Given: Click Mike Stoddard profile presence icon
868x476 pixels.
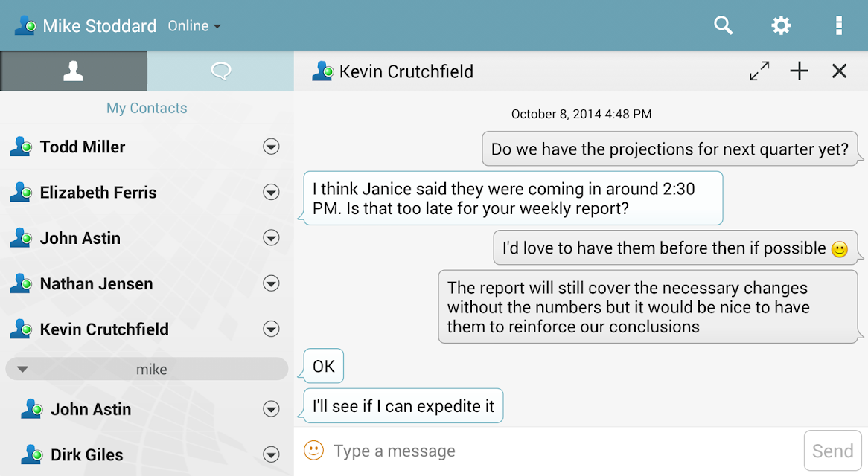Looking at the screenshot, I should [25, 25].
